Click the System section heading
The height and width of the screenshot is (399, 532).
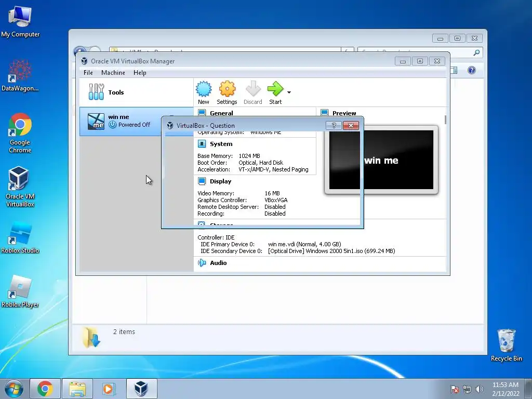pyautogui.click(x=221, y=144)
